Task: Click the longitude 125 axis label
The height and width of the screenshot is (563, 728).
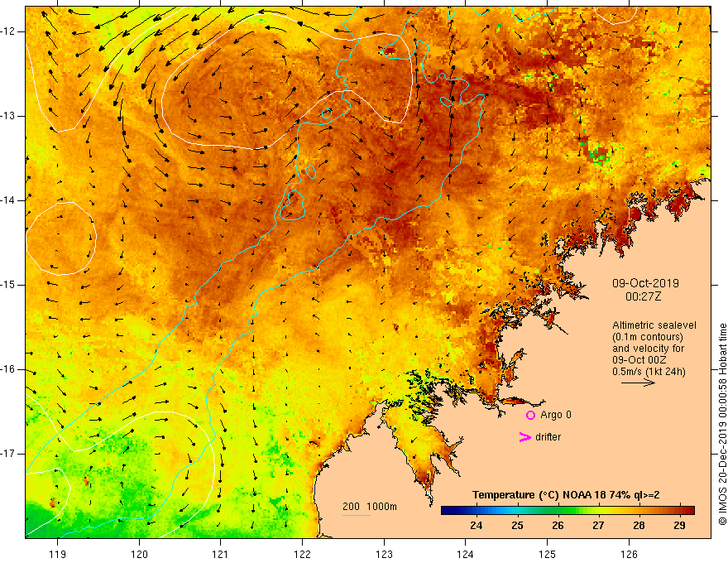Action: tap(548, 554)
